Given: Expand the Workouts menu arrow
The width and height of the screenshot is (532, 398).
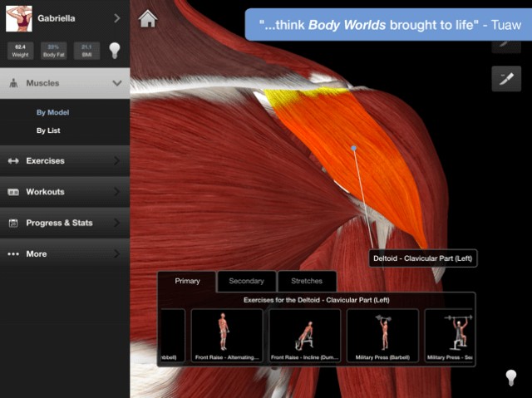Looking at the screenshot, I should coord(116,192).
